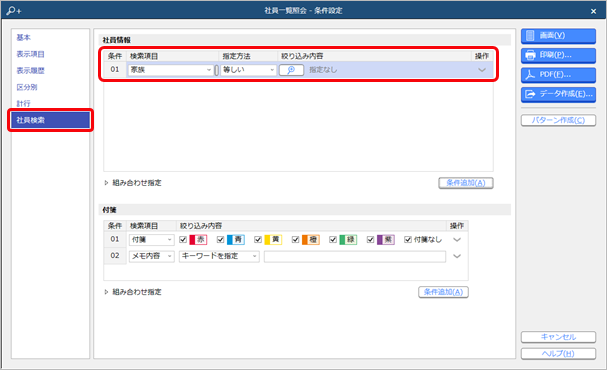Click the データ作成(E)... button

click(558, 94)
